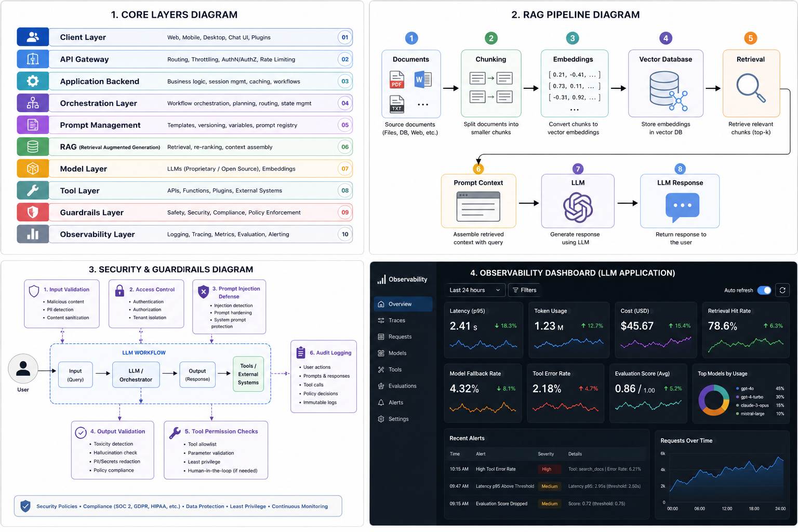Viewport: 798px width, 532px height.
Task: Click the Security Policies shield check icon
Action: coord(25,506)
